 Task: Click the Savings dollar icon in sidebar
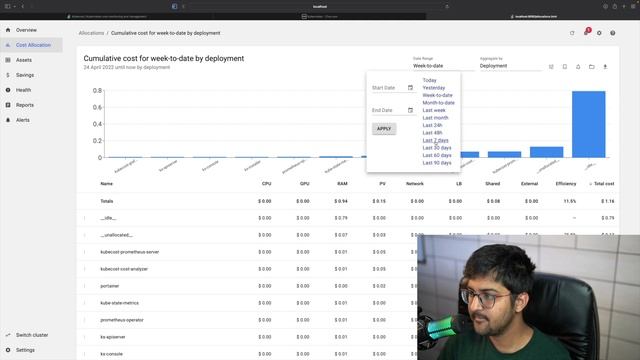[x=8, y=75]
